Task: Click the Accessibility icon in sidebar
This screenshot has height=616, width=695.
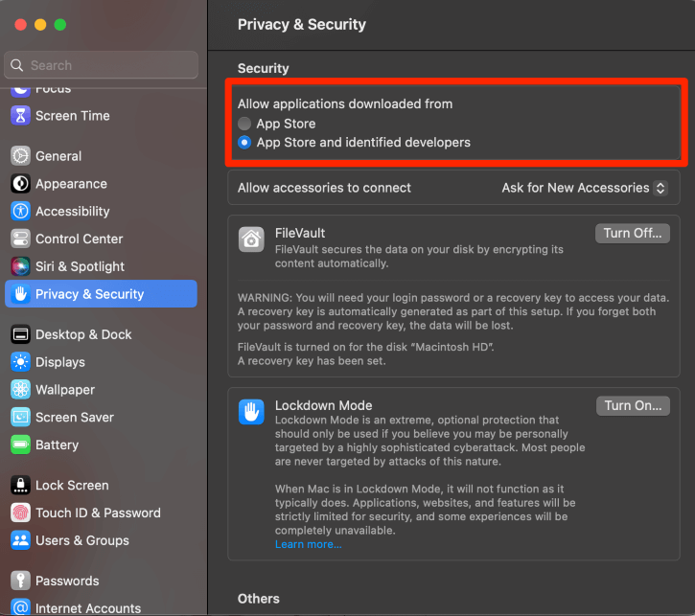Action: (x=20, y=212)
